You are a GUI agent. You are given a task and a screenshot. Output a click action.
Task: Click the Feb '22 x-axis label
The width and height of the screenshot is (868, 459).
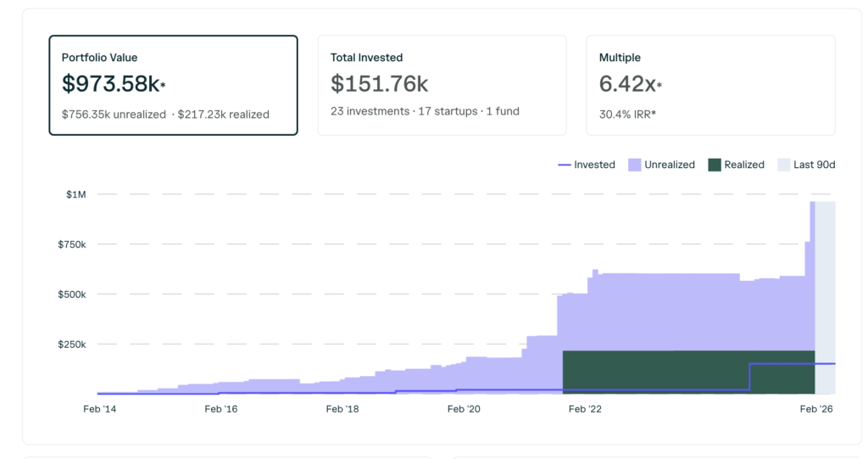click(584, 409)
